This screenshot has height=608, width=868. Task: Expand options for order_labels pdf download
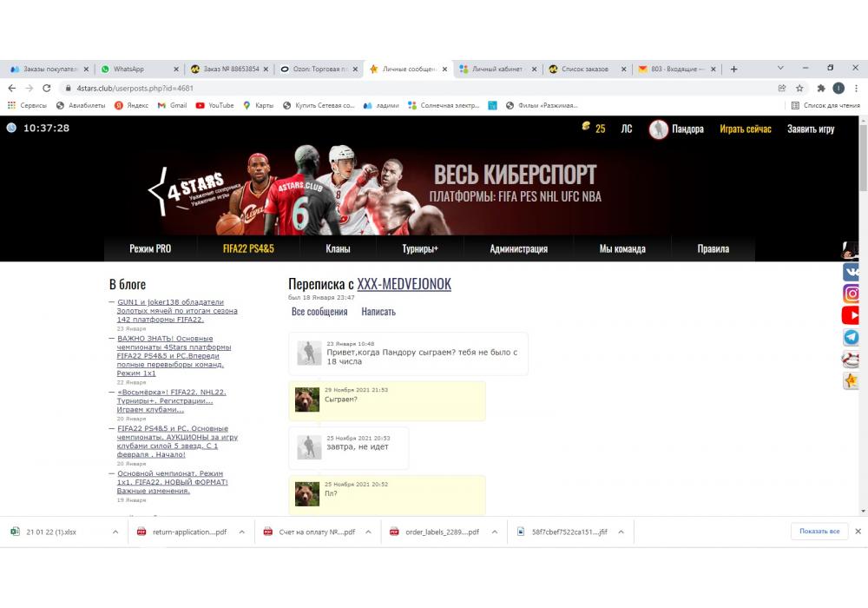coord(495,532)
